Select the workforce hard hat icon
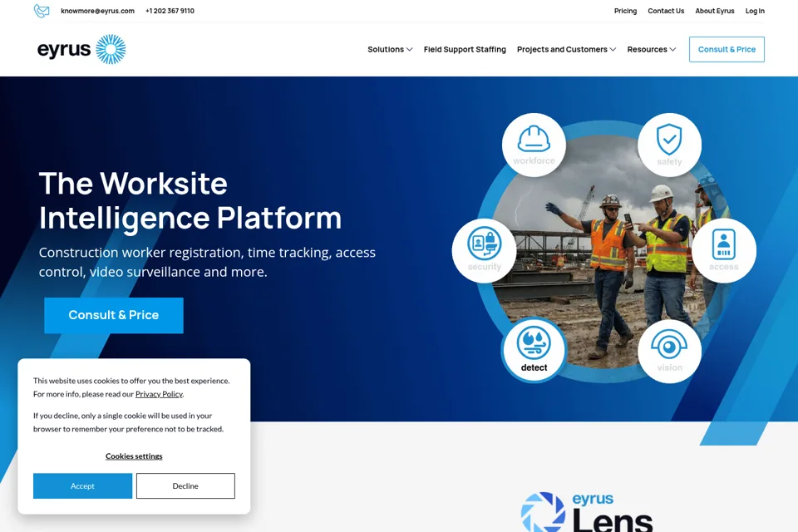 pos(534,145)
